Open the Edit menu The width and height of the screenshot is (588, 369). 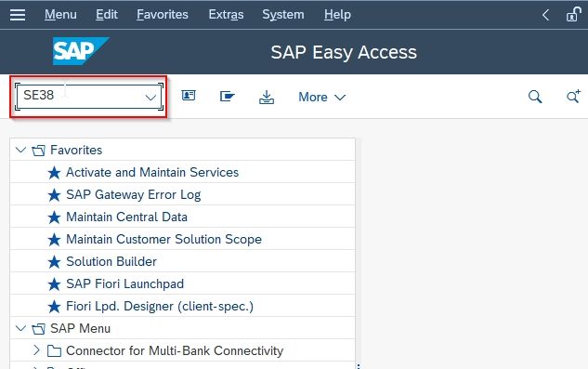click(107, 15)
